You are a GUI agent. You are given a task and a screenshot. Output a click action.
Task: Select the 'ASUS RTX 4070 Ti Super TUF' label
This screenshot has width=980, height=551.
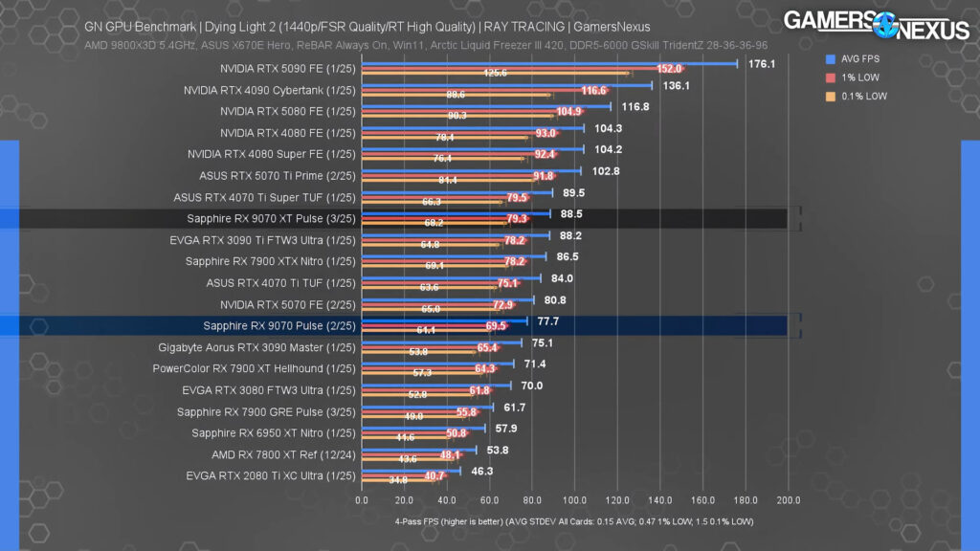pos(249,197)
